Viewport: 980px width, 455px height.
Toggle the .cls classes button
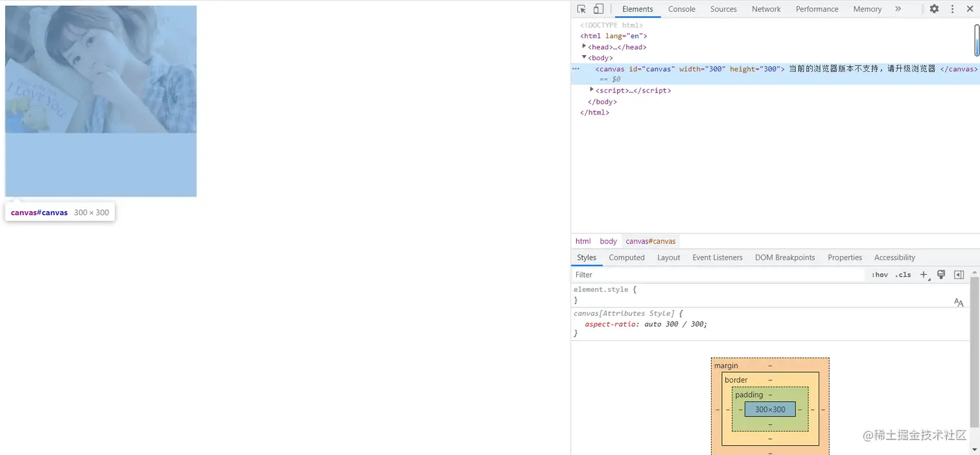pyautogui.click(x=903, y=275)
